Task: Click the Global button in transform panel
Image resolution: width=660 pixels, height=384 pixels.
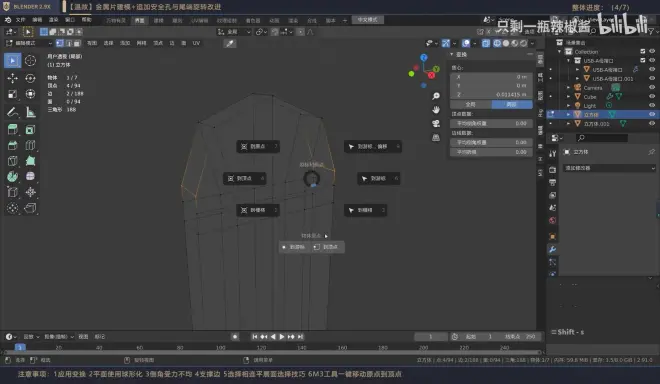Action: tap(471, 104)
